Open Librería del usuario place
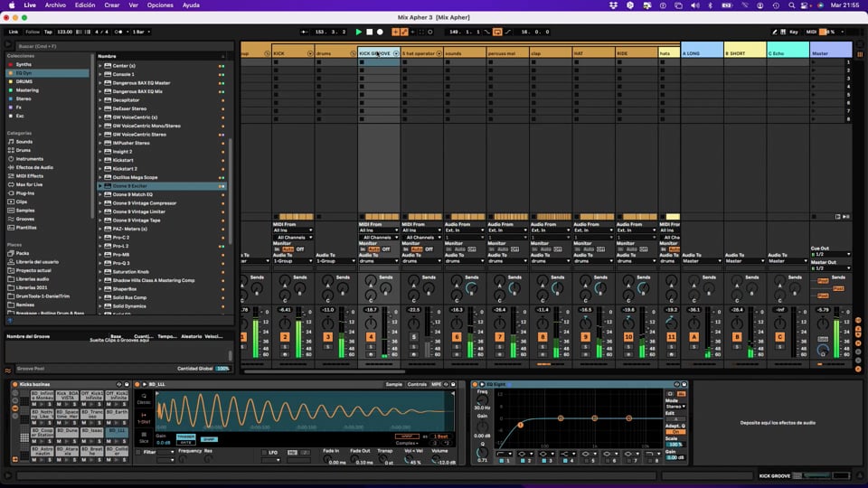The height and width of the screenshot is (488, 868). tap(37, 262)
